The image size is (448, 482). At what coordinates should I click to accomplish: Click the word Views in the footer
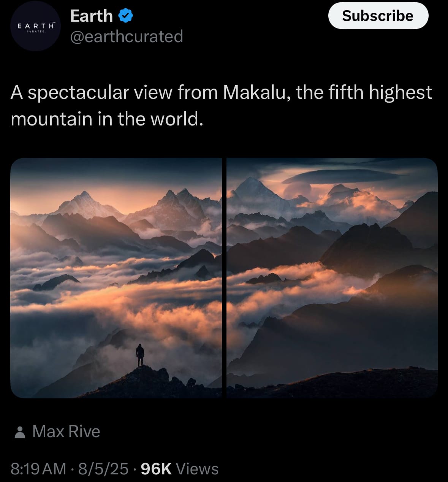(x=197, y=469)
